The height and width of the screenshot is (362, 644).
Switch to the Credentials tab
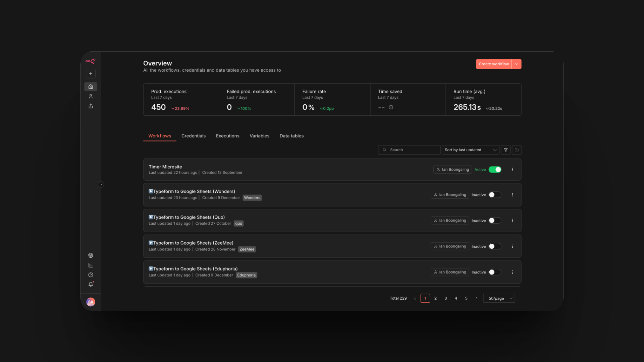coord(194,136)
